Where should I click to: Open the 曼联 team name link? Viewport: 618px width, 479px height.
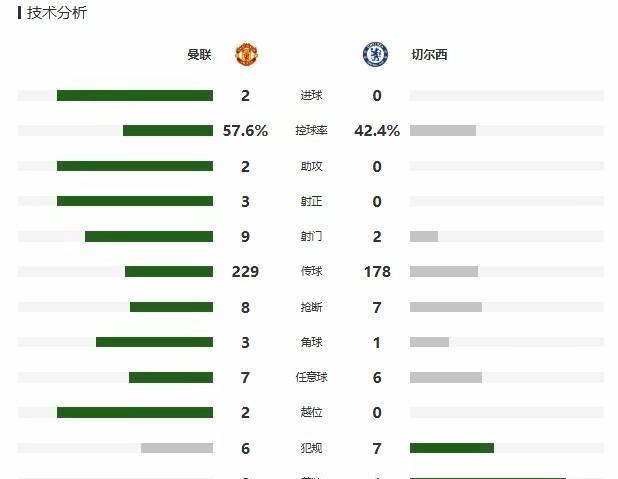point(199,54)
